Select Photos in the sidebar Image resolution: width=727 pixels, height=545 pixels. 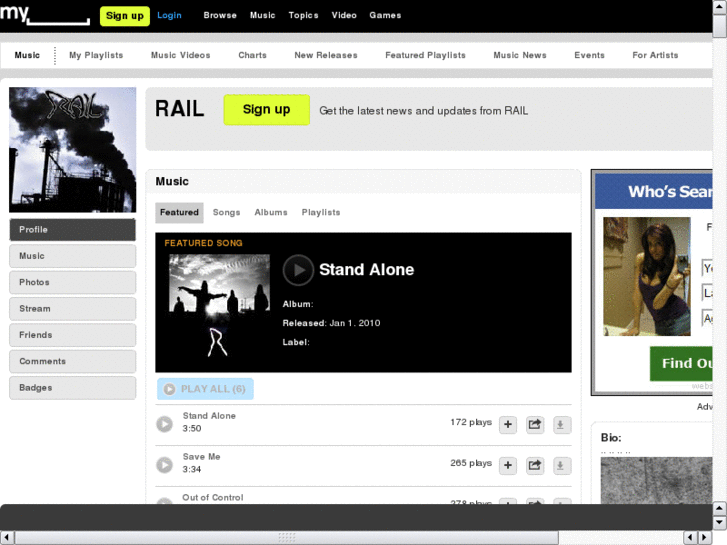[x=72, y=282]
